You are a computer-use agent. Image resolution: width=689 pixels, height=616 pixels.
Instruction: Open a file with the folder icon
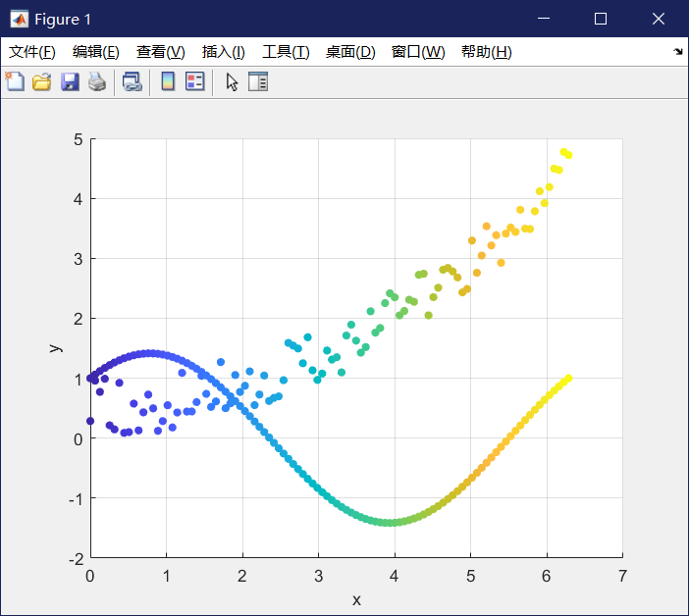coord(42,81)
